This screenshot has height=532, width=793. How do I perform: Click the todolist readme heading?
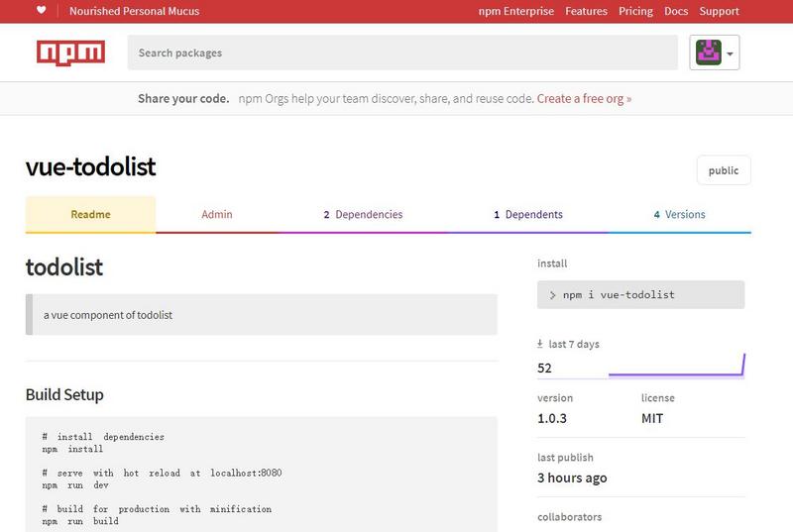pos(64,266)
